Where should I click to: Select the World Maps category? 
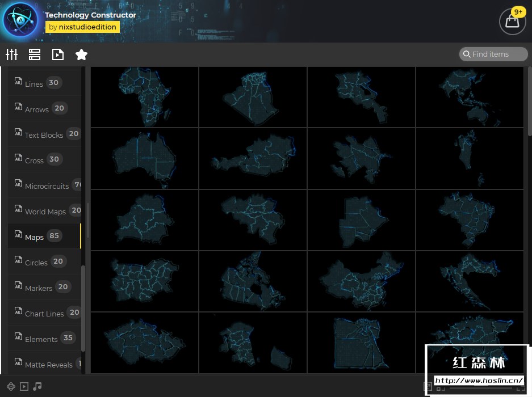coord(44,210)
